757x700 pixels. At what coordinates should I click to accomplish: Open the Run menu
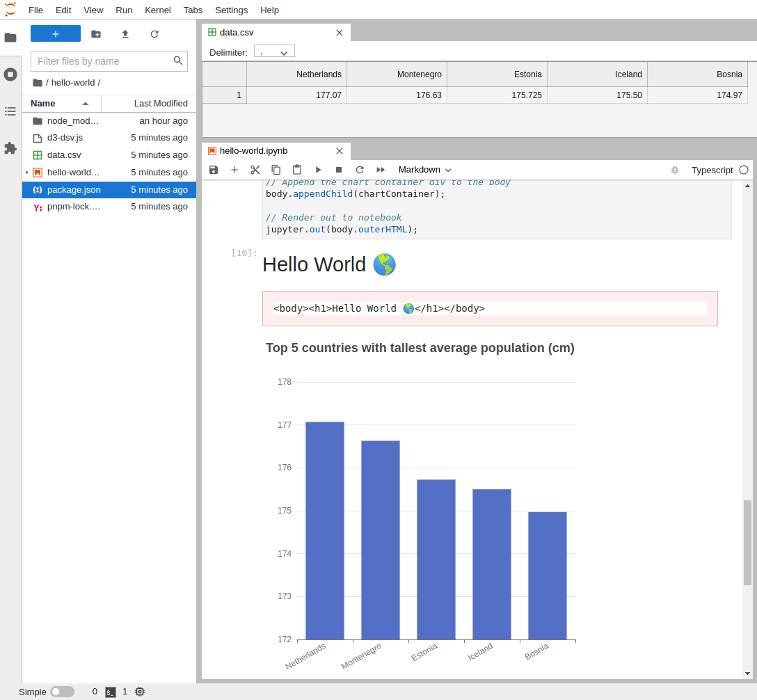[124, 10]
